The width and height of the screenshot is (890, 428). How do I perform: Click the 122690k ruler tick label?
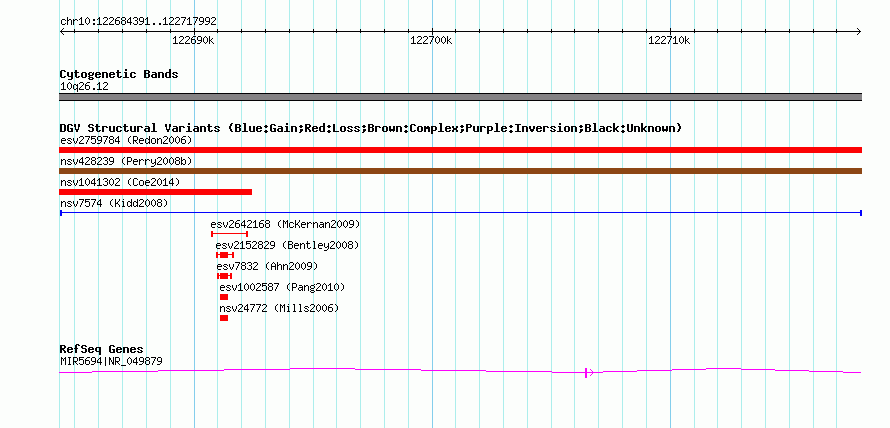(x=194, y=40)
